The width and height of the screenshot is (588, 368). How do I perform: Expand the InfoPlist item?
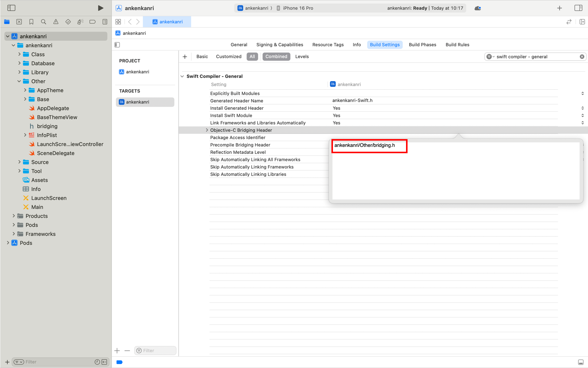(x=25, y=135)
